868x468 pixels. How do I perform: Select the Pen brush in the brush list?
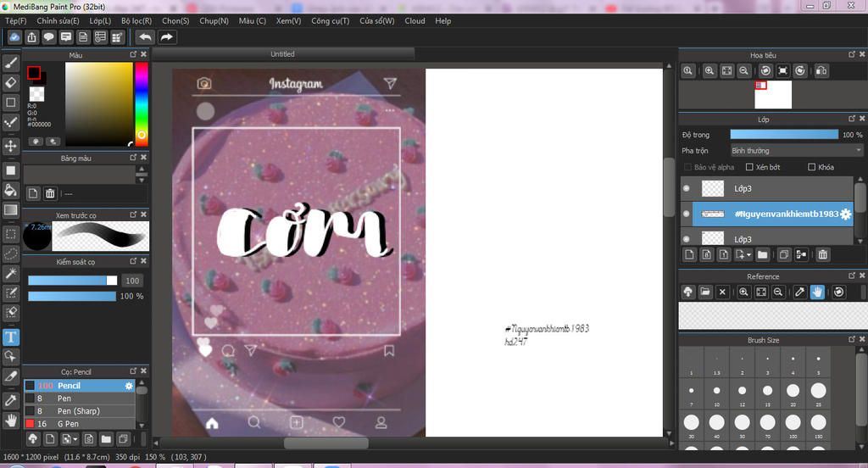point(80,398)
